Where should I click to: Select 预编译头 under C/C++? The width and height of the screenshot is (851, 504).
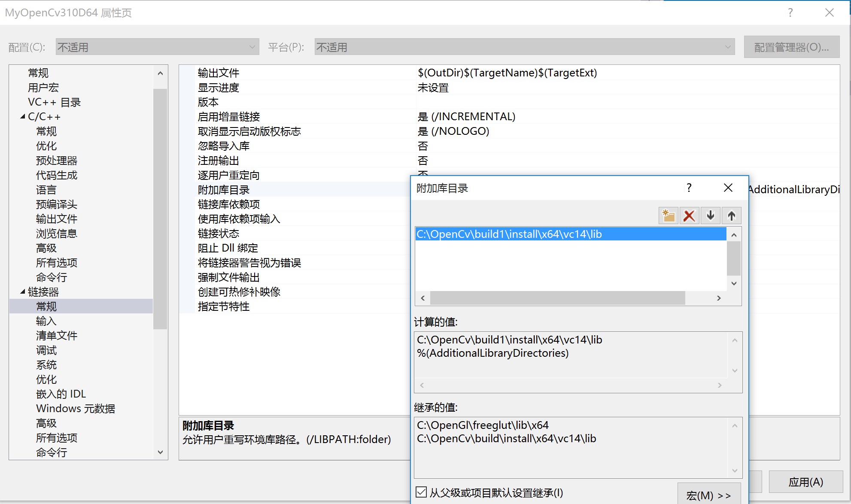[x=57, y=204]
